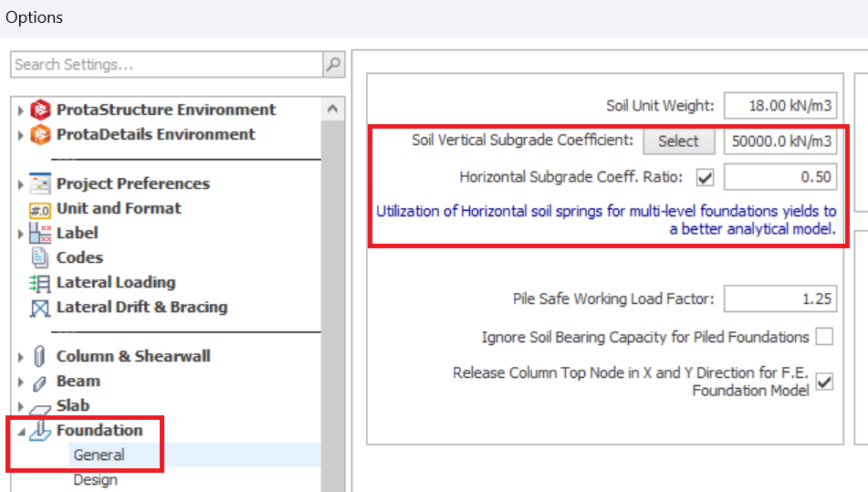868x492 pixels.
Task: Enable Ignore Soil Bearing Capacity checkbox
Action: [824, 337]
